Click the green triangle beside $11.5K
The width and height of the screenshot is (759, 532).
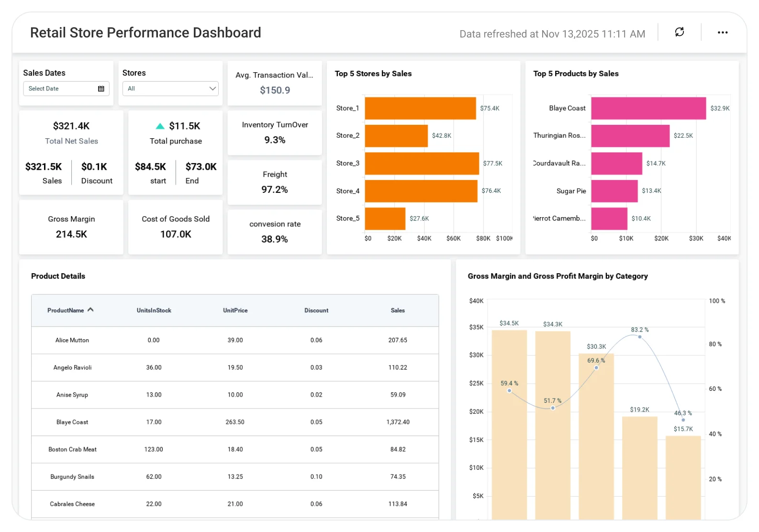coord(160,126)
